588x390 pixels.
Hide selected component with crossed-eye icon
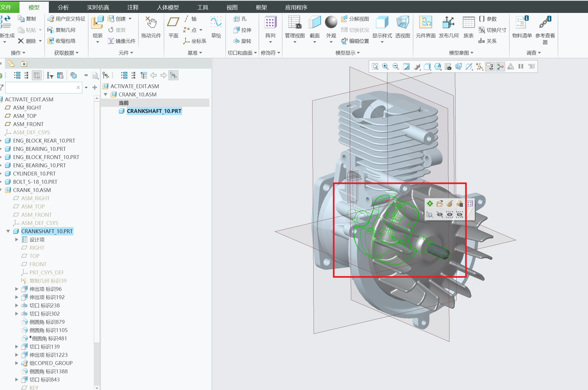(x=440, y=215)
